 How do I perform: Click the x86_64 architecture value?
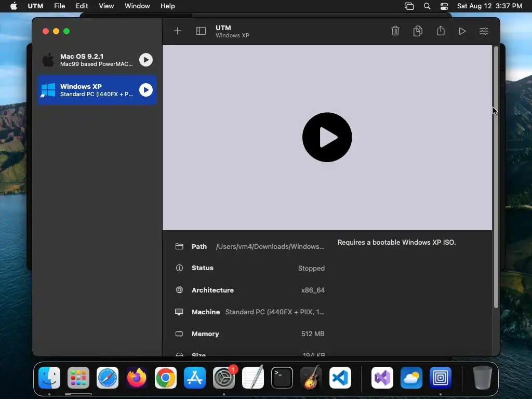click(313, 290)
